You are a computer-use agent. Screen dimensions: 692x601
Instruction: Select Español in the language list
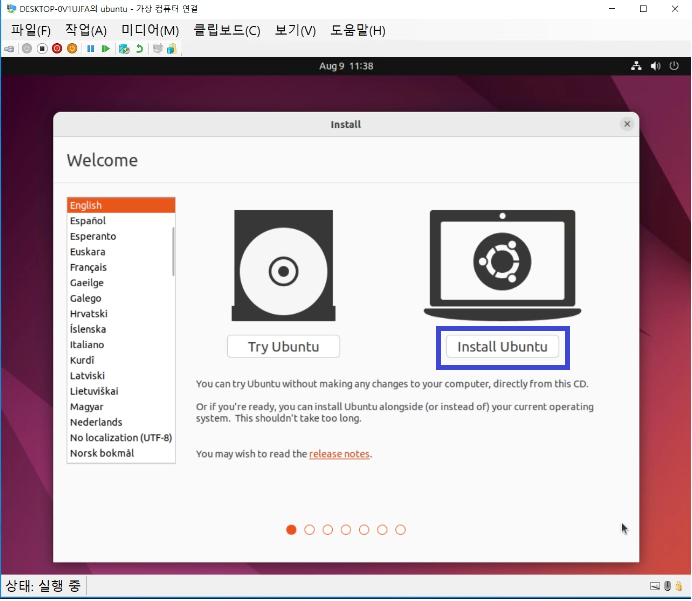point(121,221)
